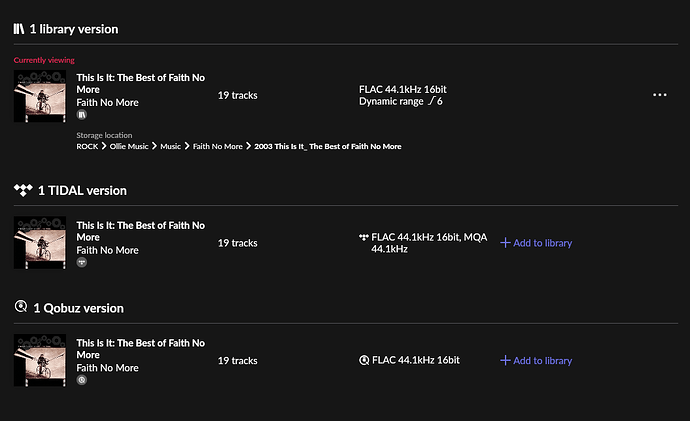Open the Qobuz album title This Is It
Screen dimensions: 690x421
tap(140, 349)
